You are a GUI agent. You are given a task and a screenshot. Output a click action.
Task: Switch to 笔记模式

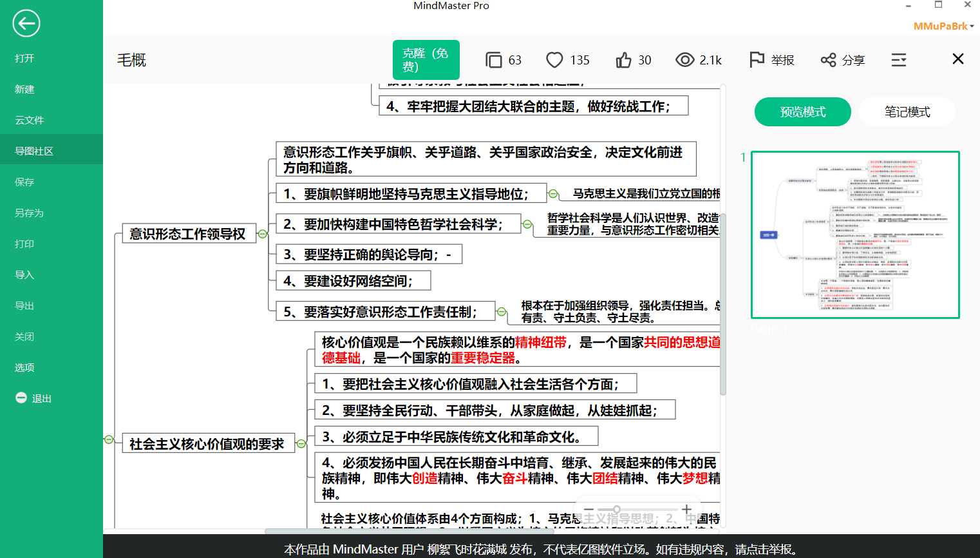pyautogui.click(x=907, y=111)
